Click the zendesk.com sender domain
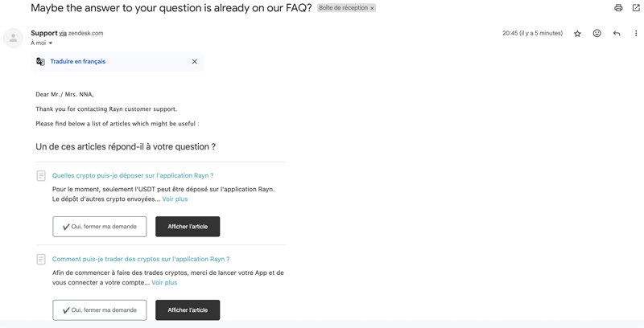The height and width of the screenshot is (328, 644). 85,33
